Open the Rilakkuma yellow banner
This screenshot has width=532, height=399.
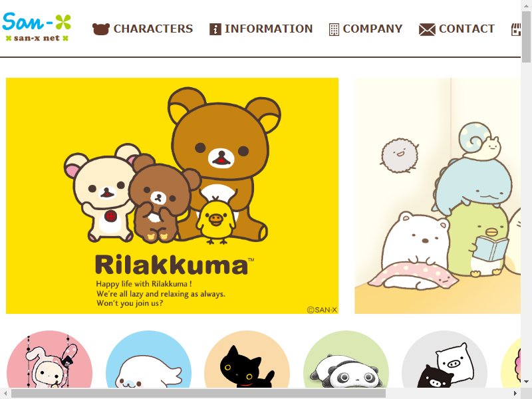pyautogui.click(x=172, y=196)
